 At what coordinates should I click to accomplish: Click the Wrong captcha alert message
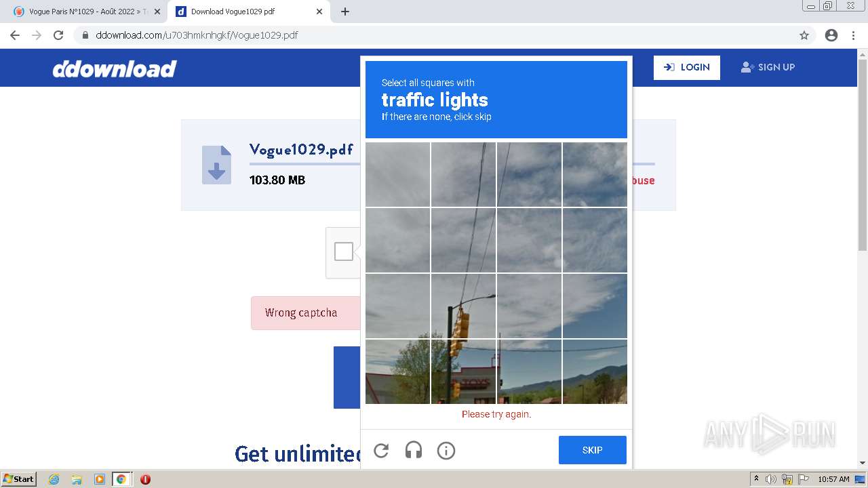coord(305,313)
